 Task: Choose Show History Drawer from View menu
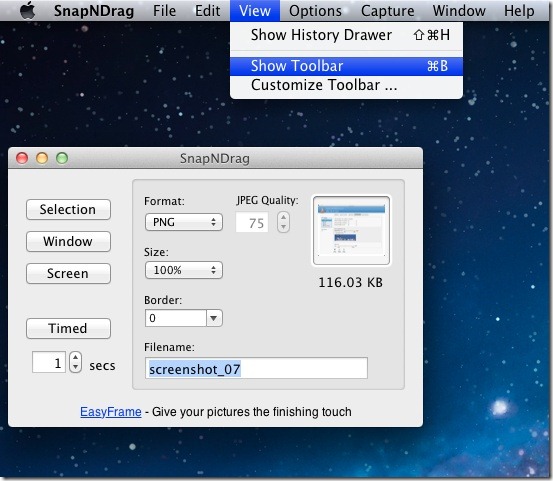point(346,35)
